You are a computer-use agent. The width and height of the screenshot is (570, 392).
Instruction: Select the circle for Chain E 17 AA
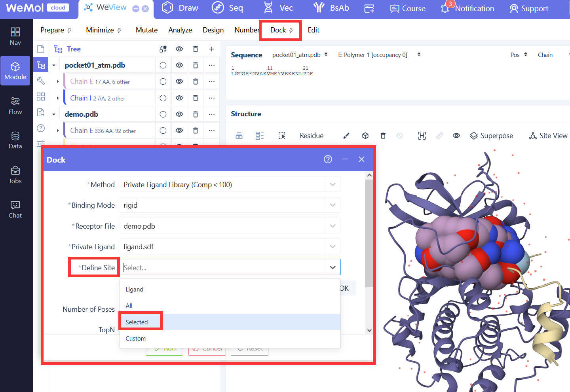(163, 81)
